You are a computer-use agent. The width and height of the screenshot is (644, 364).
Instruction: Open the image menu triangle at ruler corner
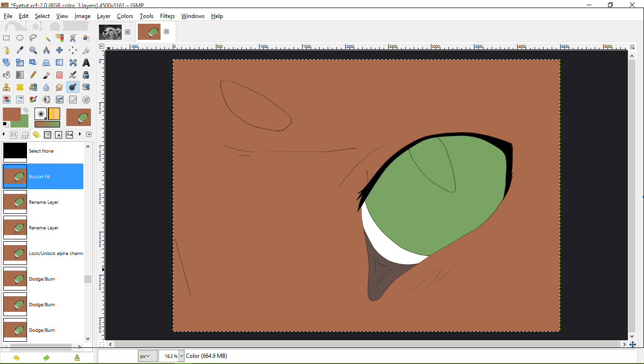[101, 46]
